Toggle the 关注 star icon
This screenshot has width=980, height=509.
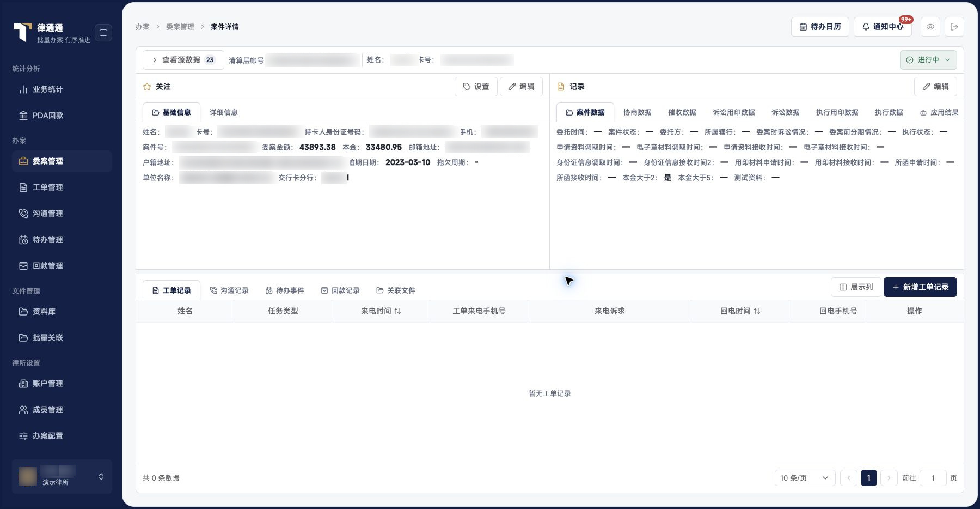coord(146,87)
